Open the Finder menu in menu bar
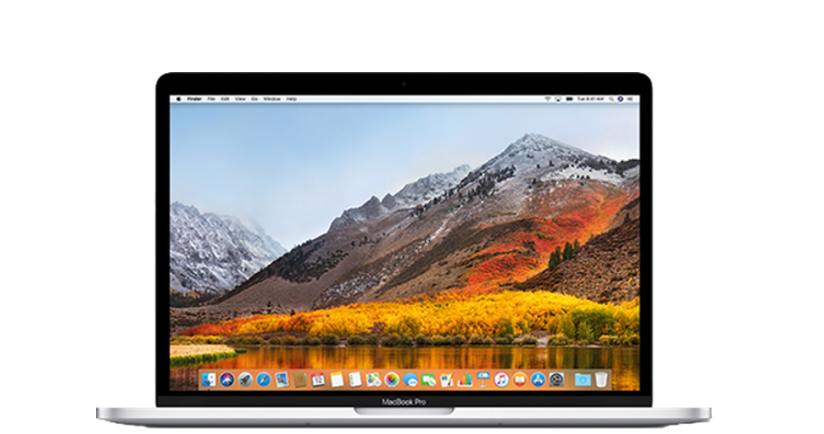This screenshot has width=824, height=434. pyautogui.click(x=194, y=99)
